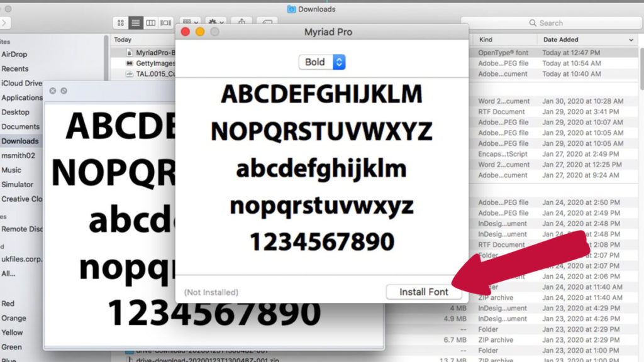Click the Finder Share toolbar icon
This screenshot has height=362, width=644.
click(241, 22)
